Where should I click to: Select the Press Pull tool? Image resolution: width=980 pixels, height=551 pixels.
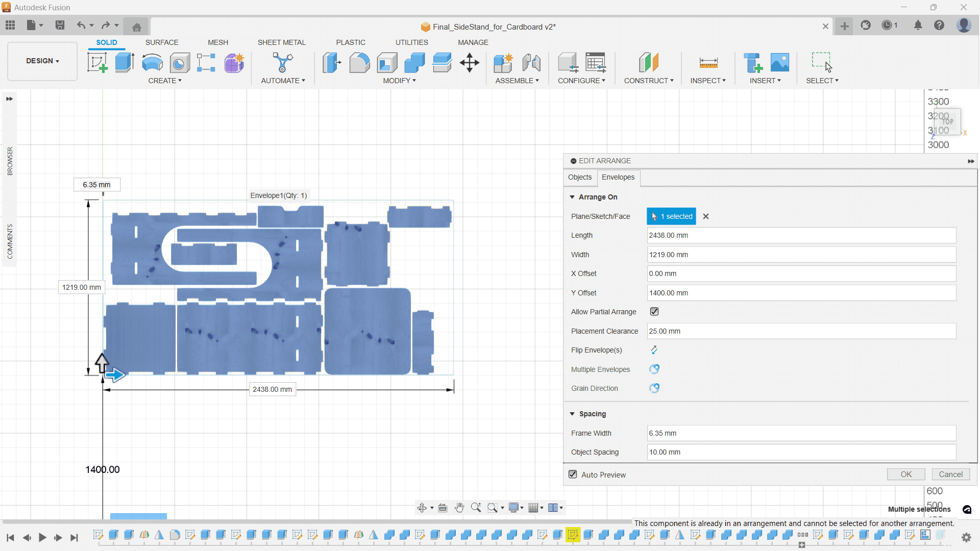(332, 63)
